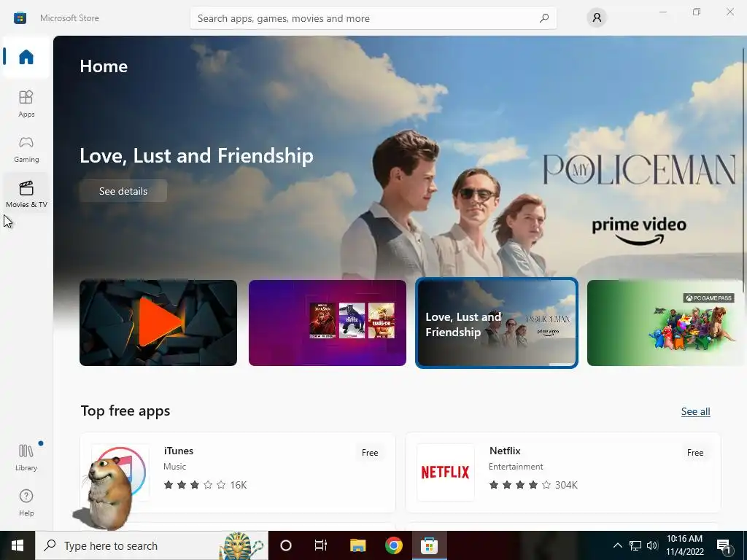Go to the Gaming section
The width and height of the screenshot is (747, 560).
[26, 149]
